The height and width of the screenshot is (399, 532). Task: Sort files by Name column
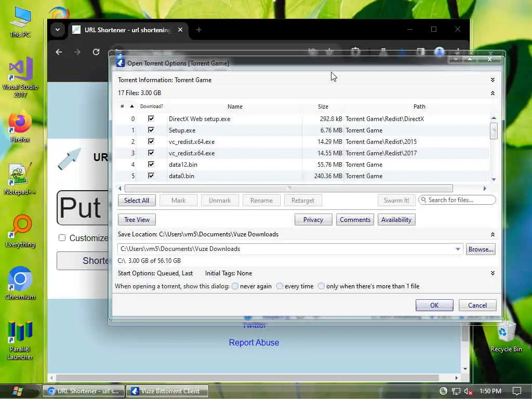pyautogui.click(x=235, y=107)
